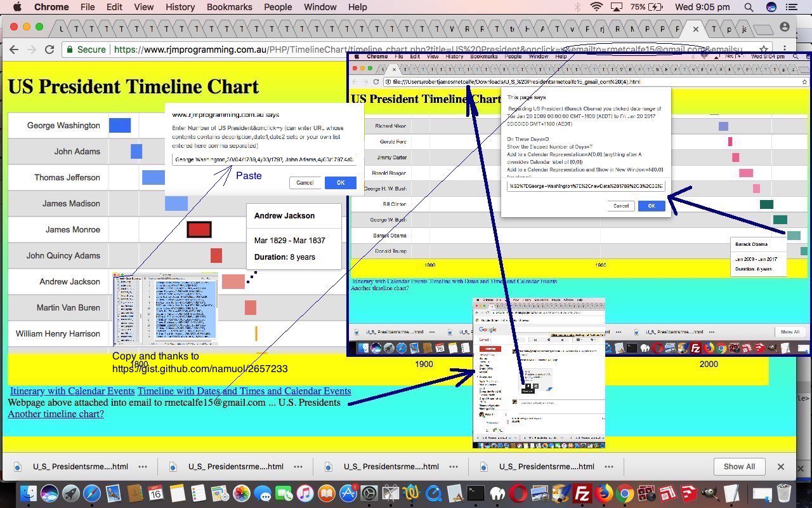Viewport: 812px width, 508px height.
Task: Click the George Washington timeline bar
Action: 119,125
